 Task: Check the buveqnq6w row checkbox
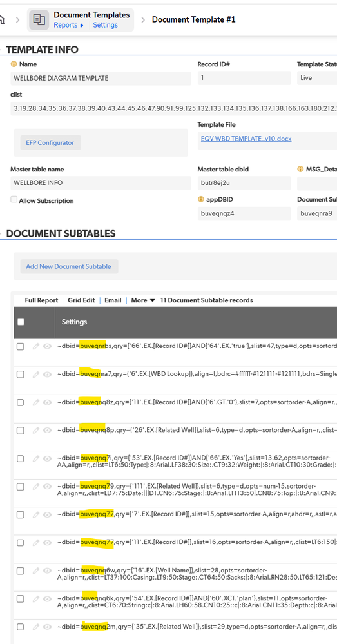click(x=20, y=571)
